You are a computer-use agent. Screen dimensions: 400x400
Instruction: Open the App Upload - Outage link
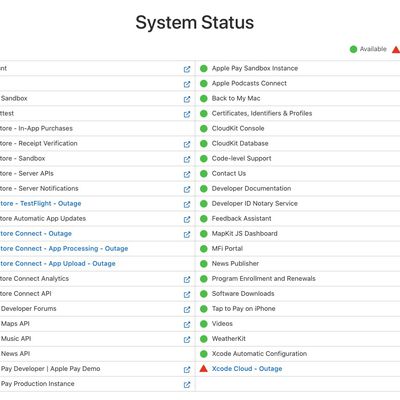pyautogui.click(x=58, y=263)
